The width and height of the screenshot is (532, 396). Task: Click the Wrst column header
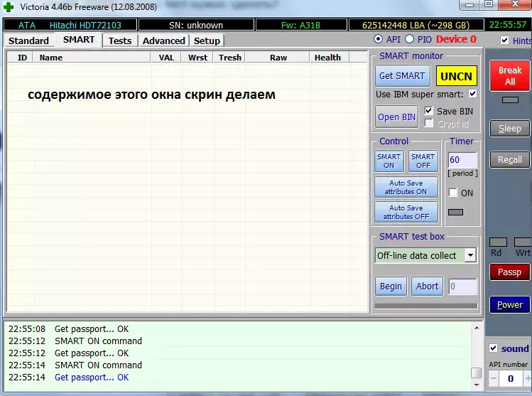coord(197,58)
